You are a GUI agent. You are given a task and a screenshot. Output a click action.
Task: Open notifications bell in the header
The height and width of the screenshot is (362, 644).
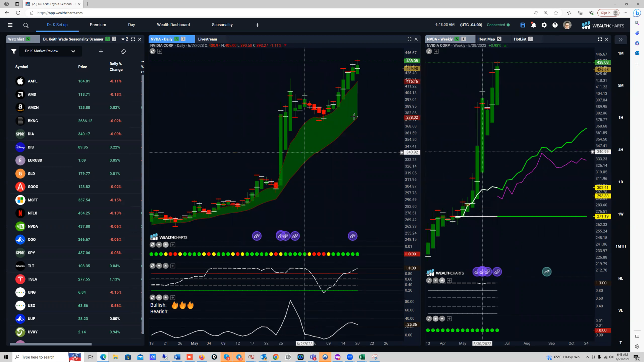click(533, 25)
